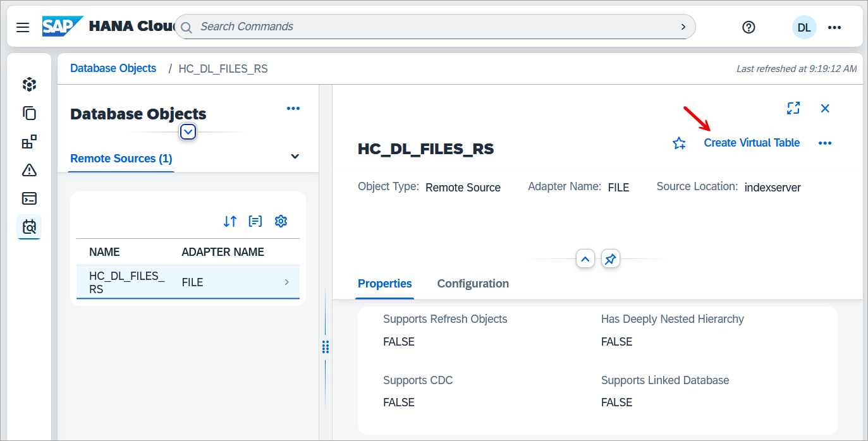Open the instances cube icon in sidebar
The image size is (868, 441).
point(29,85)
